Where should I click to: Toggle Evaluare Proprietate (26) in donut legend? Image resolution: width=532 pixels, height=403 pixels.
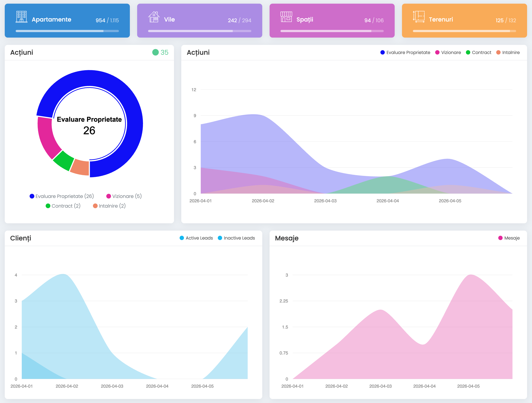[62, 196]
